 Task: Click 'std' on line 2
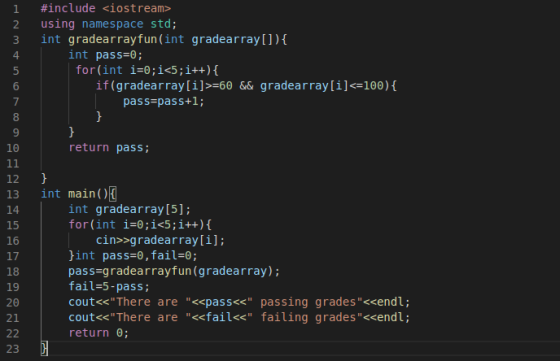coord(160,24)
